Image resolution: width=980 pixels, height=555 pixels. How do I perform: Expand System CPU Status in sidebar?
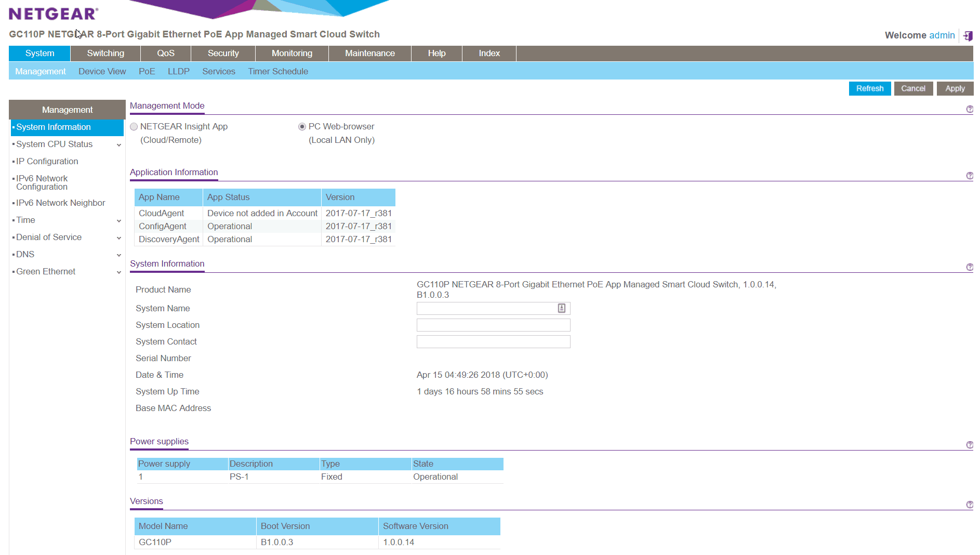(x=119, y=145)
